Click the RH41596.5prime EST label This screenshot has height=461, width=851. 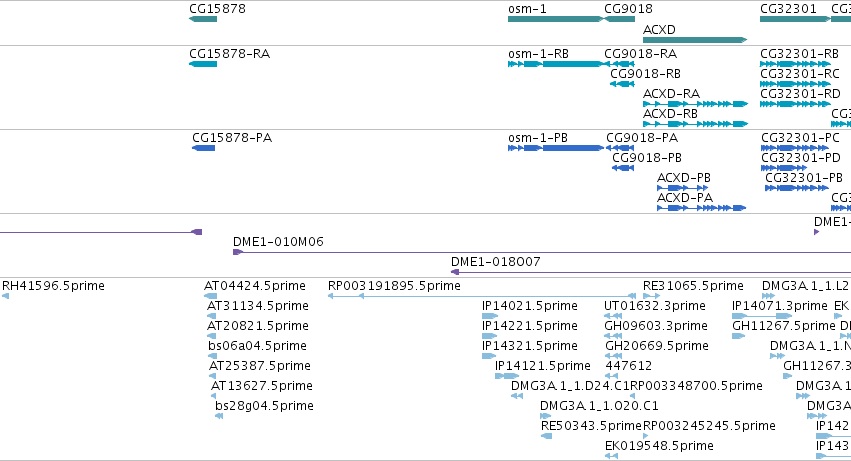point(53,286)
